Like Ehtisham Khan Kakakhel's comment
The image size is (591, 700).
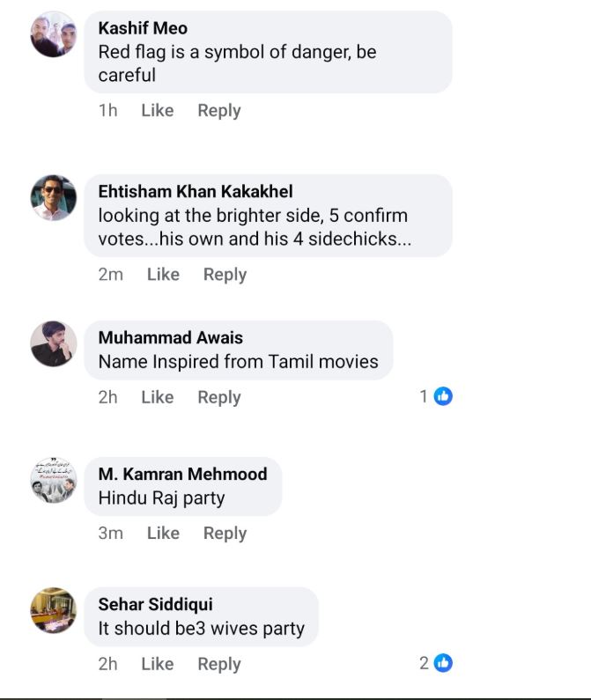(163, 275)
